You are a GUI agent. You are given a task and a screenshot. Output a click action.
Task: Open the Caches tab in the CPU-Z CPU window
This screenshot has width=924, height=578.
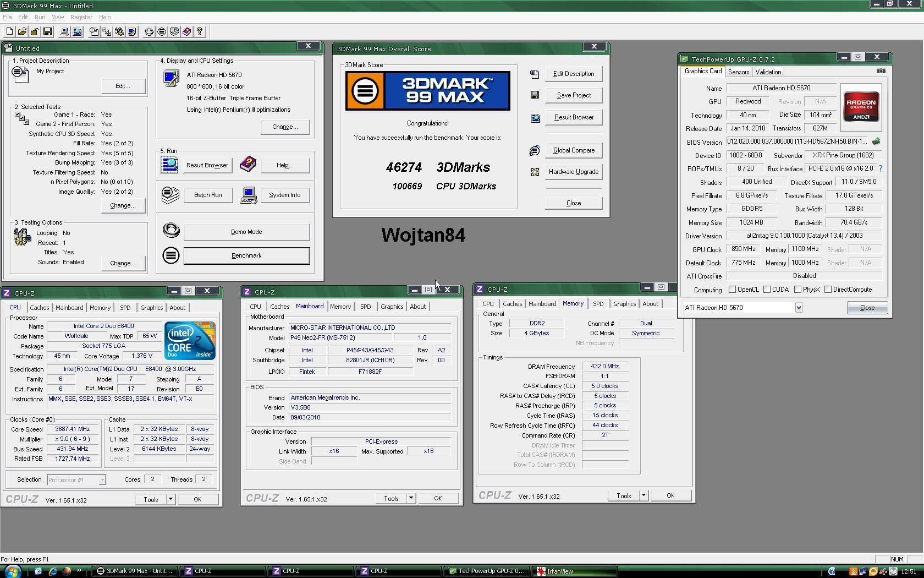[x=40, y=308]
